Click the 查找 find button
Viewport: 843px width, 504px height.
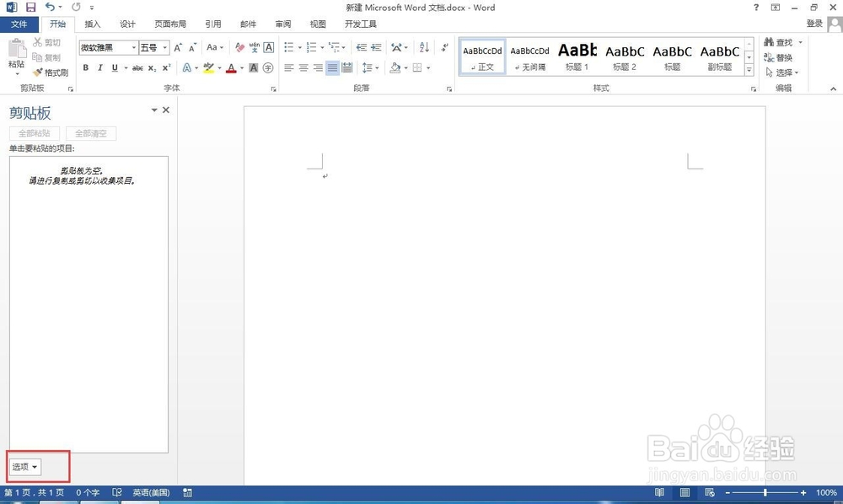[x=778, y=42]
